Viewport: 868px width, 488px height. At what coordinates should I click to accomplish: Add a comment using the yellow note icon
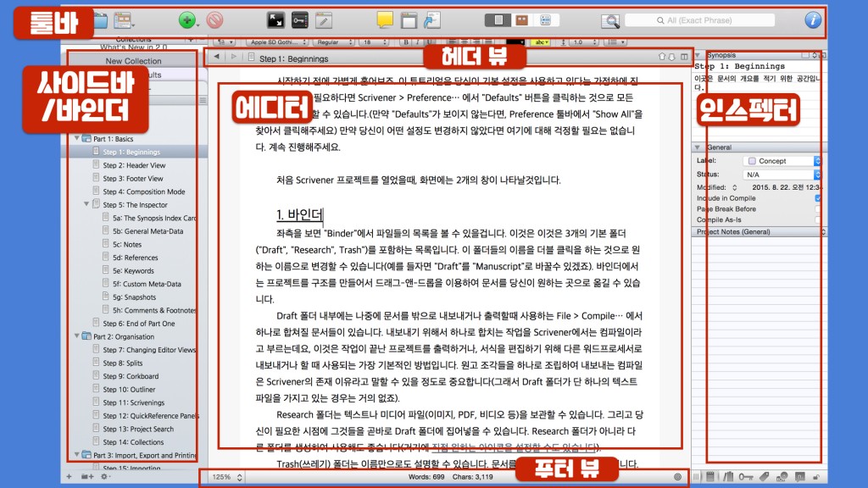click(384, 20)
